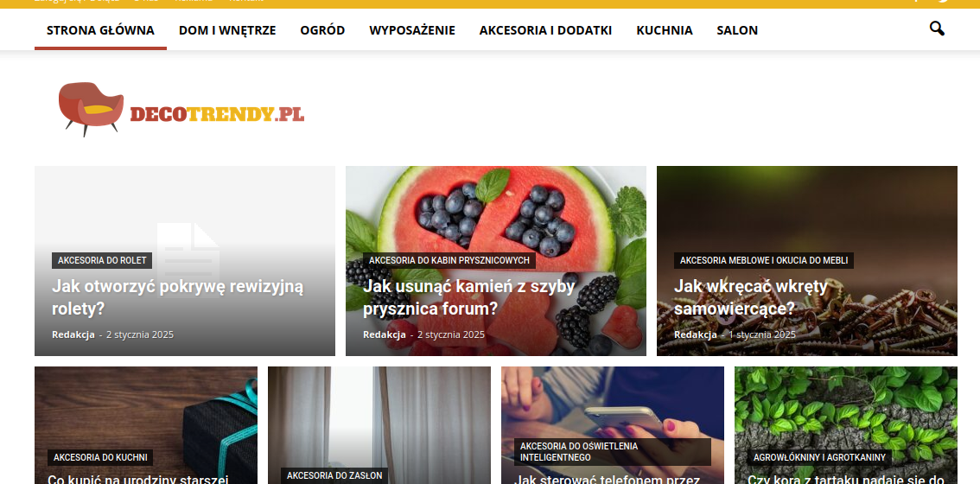
Task: Go to STRONA GŁÓWNA tab
Action: tap(100, 30)
